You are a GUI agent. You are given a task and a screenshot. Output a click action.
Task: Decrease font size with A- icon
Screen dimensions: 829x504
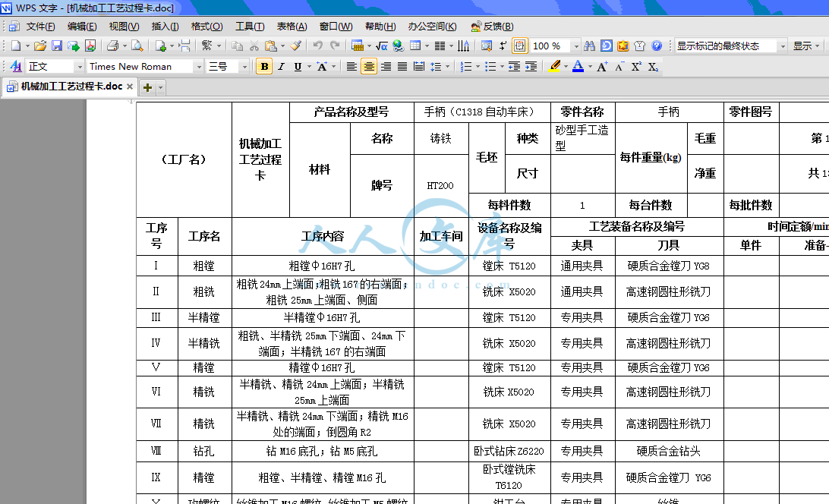pyautogui.click(x=619, y=67)
